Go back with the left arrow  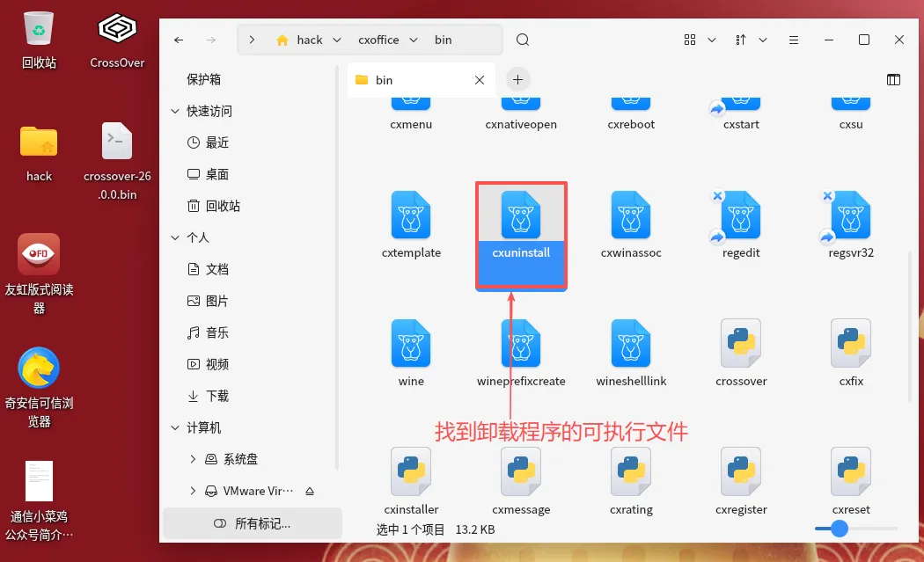click(x=179, y=40)
